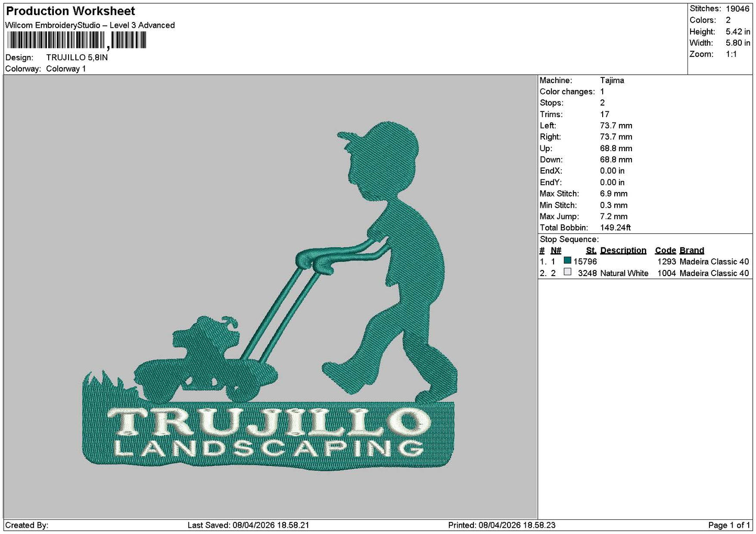Click the 'EndX:' label
The width and height of the screenshot is (756, 534).
tap(551, 171)
